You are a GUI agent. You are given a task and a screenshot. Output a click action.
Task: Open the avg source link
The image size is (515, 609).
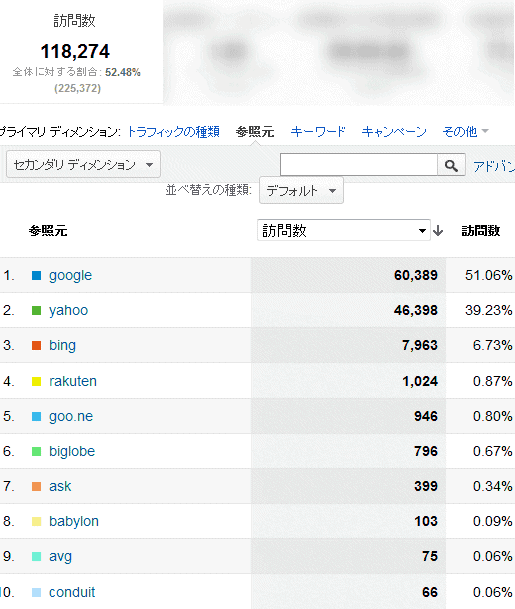[x=60, y=557]
